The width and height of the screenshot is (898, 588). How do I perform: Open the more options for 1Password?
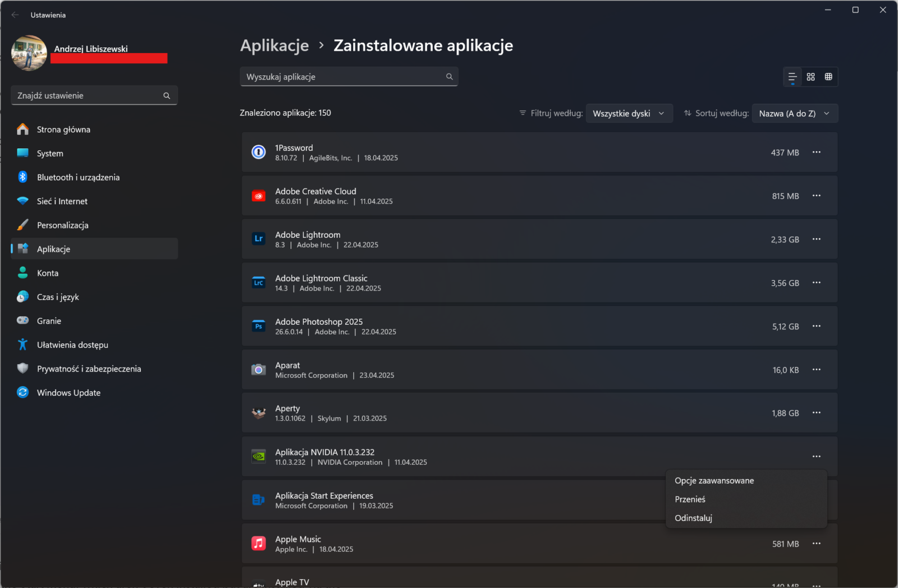click(x=817, y=152)
